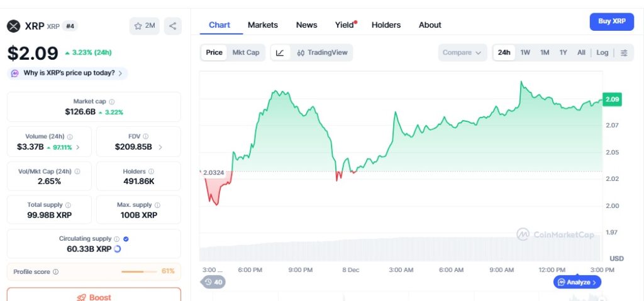
Task: Open Max. supply info icon
Action: tap(157, 205)
